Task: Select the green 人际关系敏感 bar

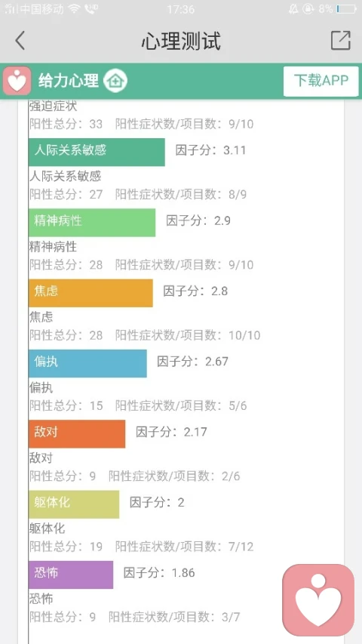Action: click(x=97, y=152)
